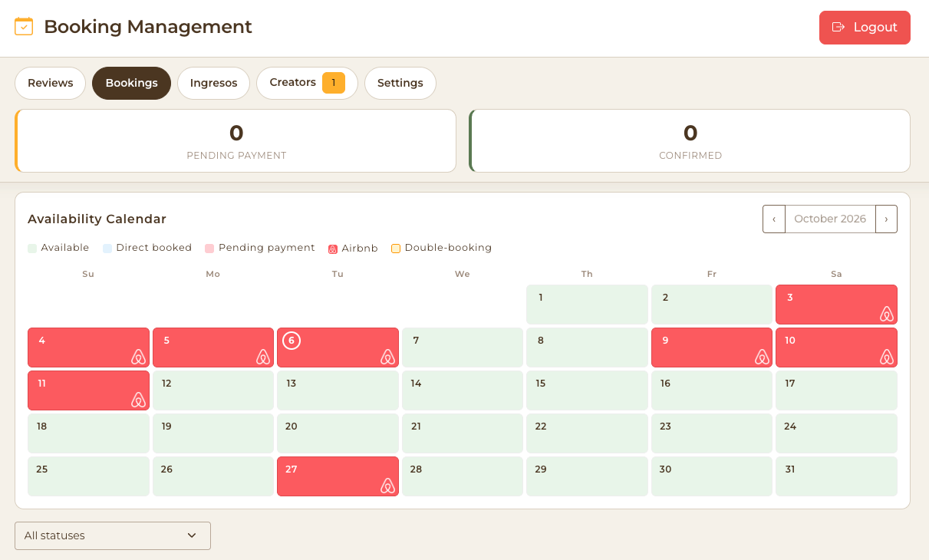Select the Bookings tab
This screenshot has width=929, height=560.
coord(131,83)
